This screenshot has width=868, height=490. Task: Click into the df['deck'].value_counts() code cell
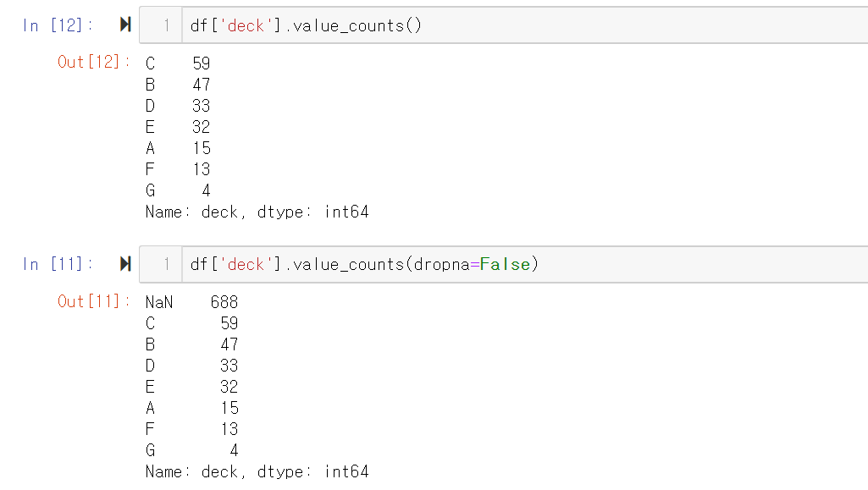tap(525, 25)
